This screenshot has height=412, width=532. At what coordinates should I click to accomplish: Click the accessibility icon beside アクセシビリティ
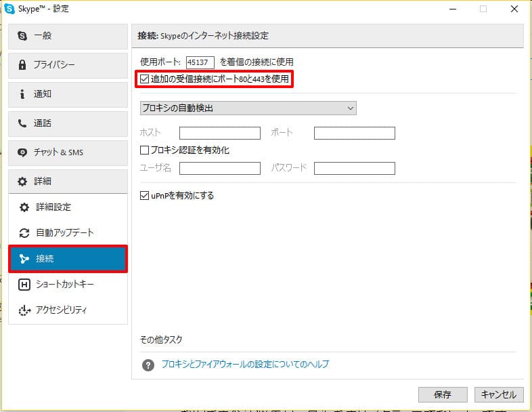click(24, 310)
